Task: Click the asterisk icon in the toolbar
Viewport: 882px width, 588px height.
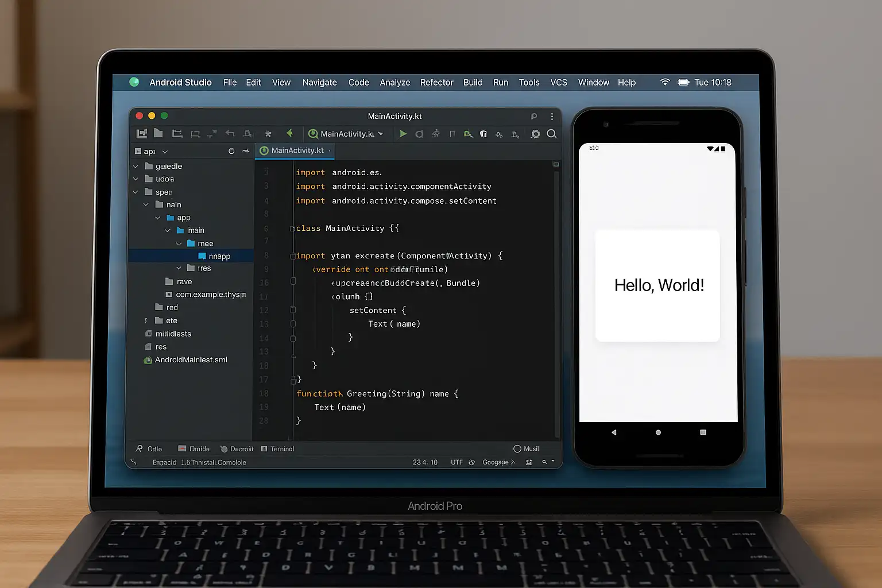Action: point(268,134)
